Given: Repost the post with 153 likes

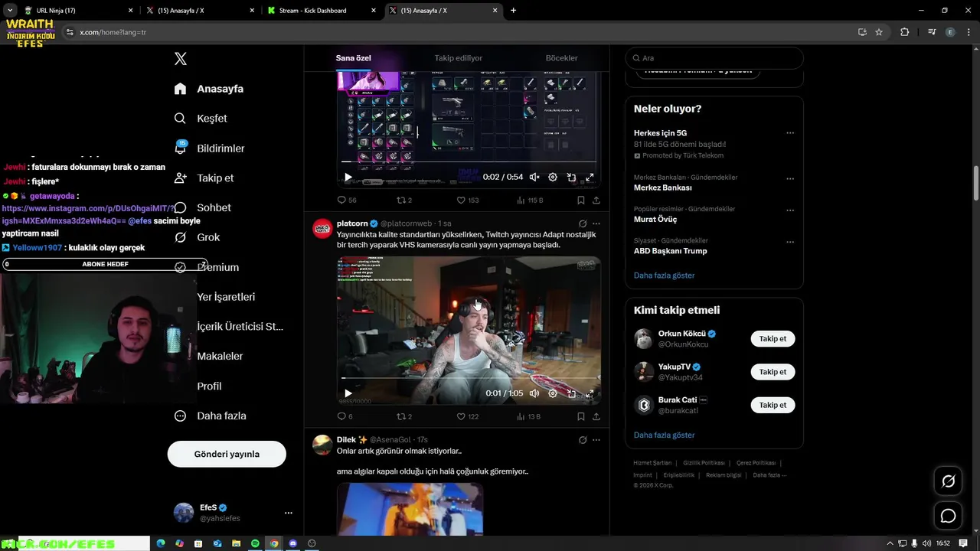Looking at the screenshot, I should (403, 201).
